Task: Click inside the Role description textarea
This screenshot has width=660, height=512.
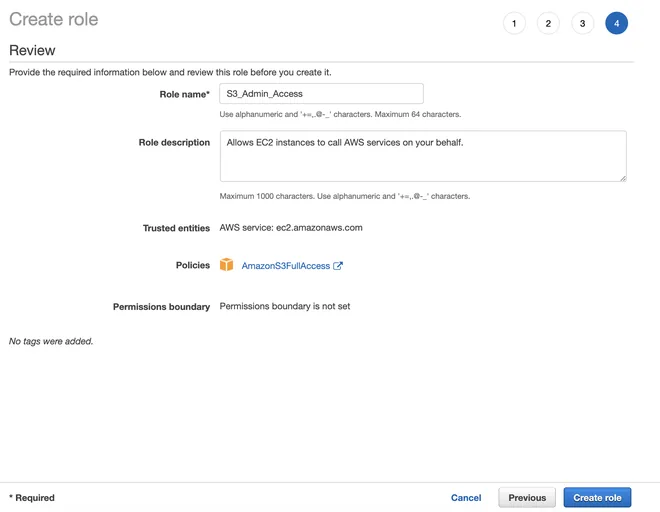Action: [423, 156]
